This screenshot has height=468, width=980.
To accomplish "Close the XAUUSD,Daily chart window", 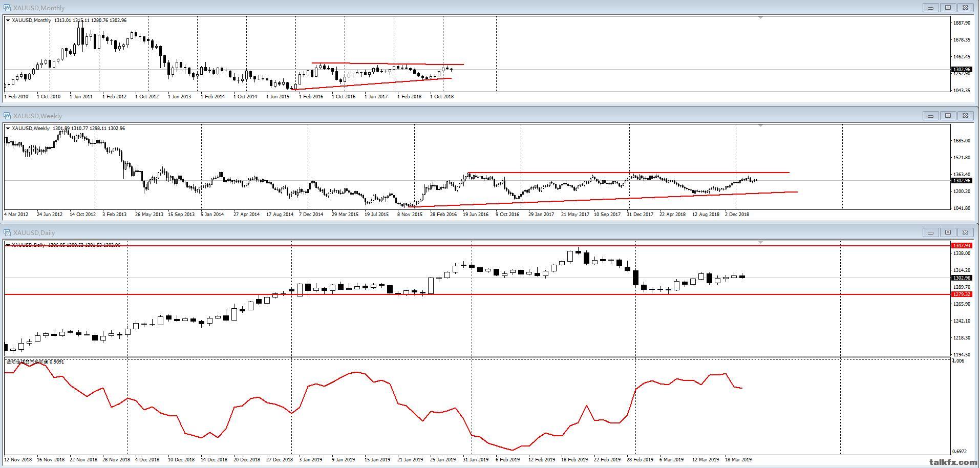I will point(966,232).
